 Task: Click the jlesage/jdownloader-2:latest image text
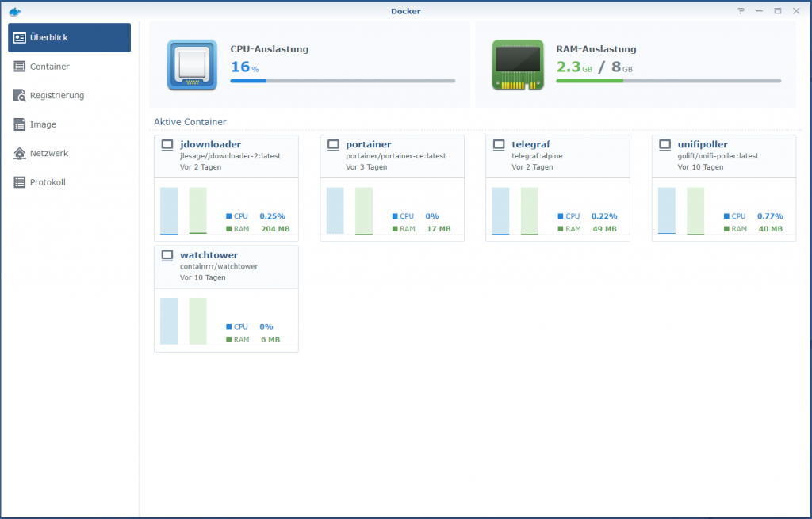click(230, 156)
